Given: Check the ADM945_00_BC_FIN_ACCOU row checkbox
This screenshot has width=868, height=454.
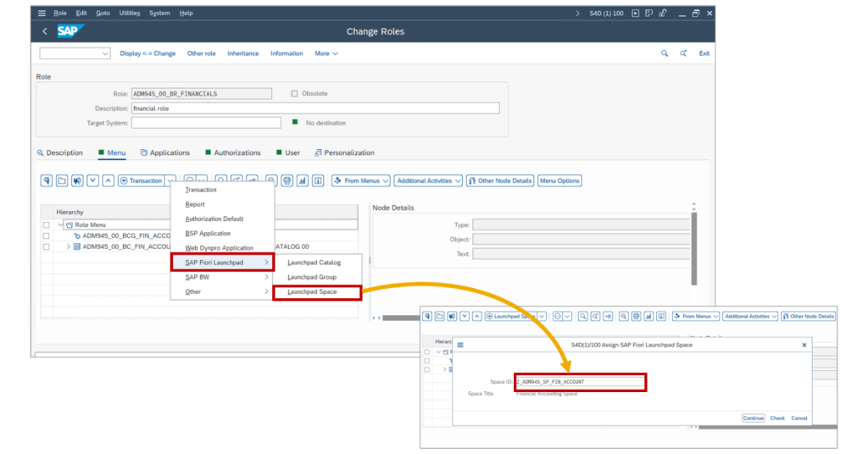Looking at the screenshot, I should pos(47,247).
